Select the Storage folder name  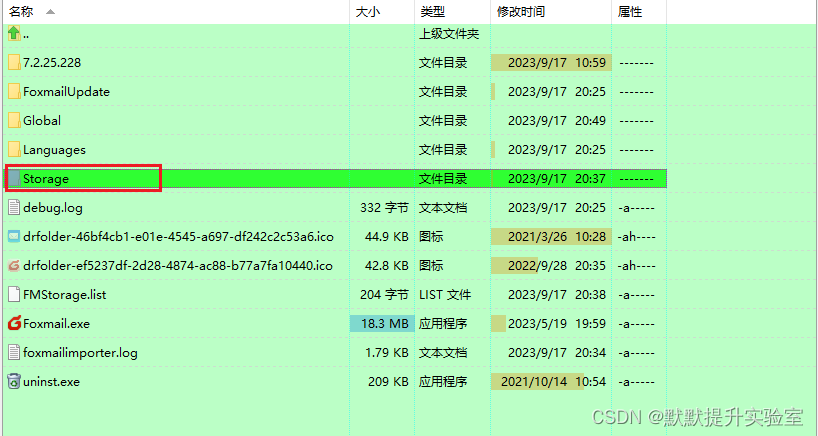click(x=46, y=179)
